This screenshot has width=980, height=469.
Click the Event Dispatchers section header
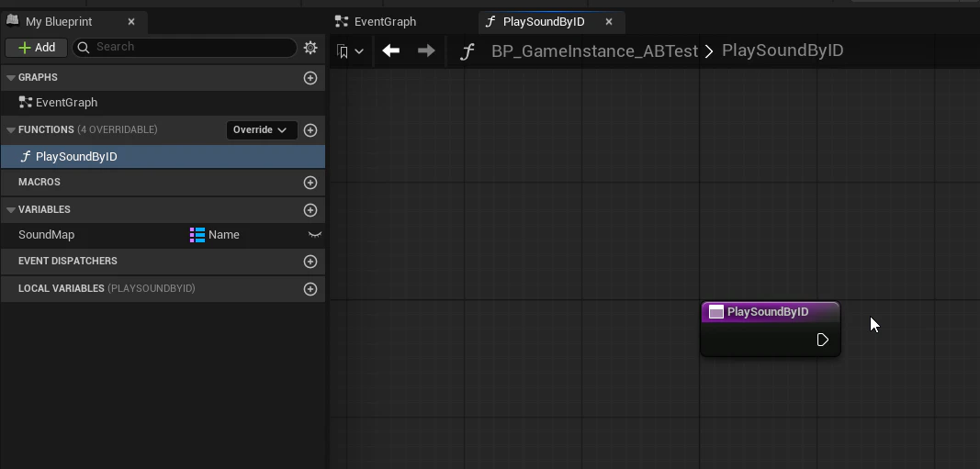163,261
